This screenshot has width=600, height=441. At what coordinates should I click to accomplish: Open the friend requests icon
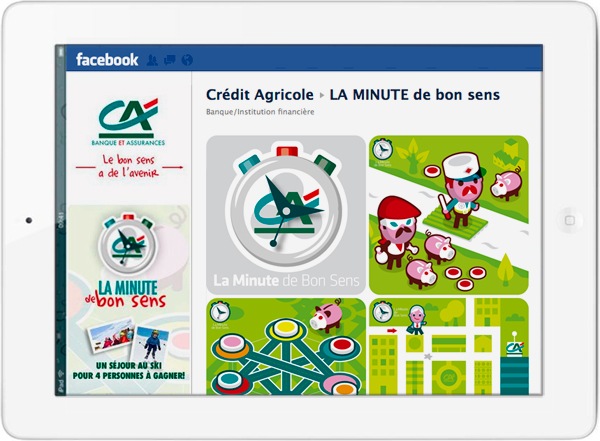[152, 60]
